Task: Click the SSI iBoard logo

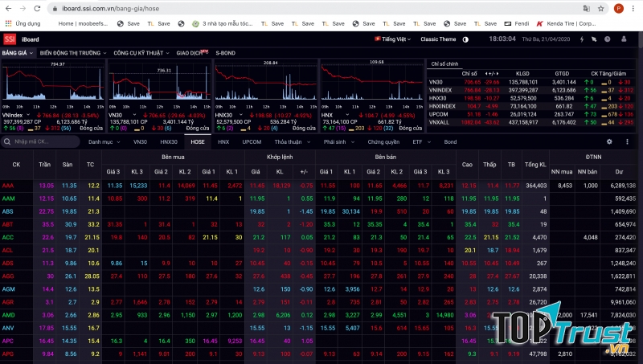Action: 10,39
